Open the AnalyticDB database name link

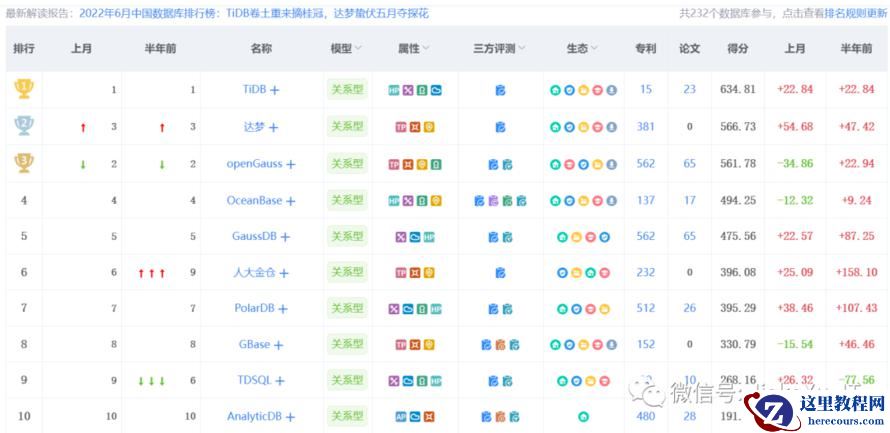[254, 417]
